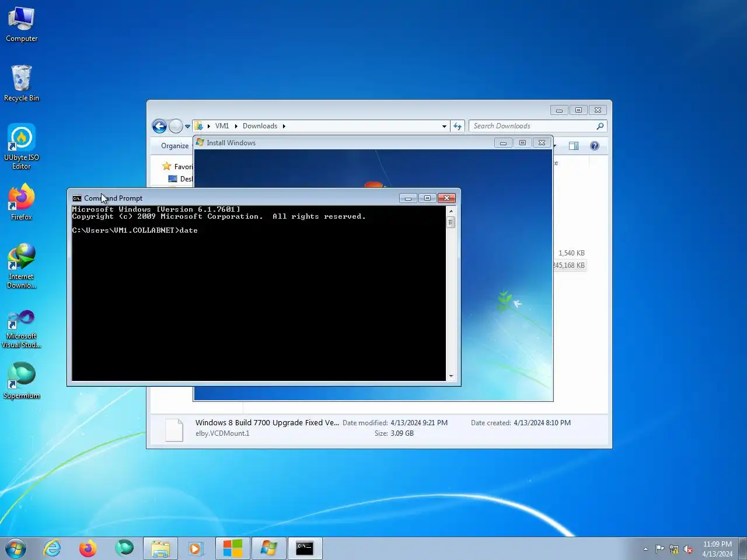Image resolution: width=747 pixels, height=560 pixels.
Task: Open the taskbar clock showing 11:09 PM
Action: tap(717, 549)
